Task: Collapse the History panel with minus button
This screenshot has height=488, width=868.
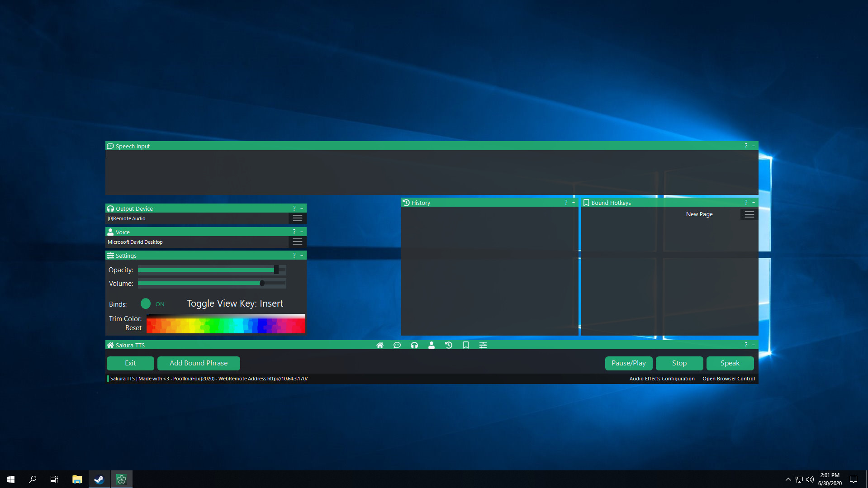Action: click(574, 203)
